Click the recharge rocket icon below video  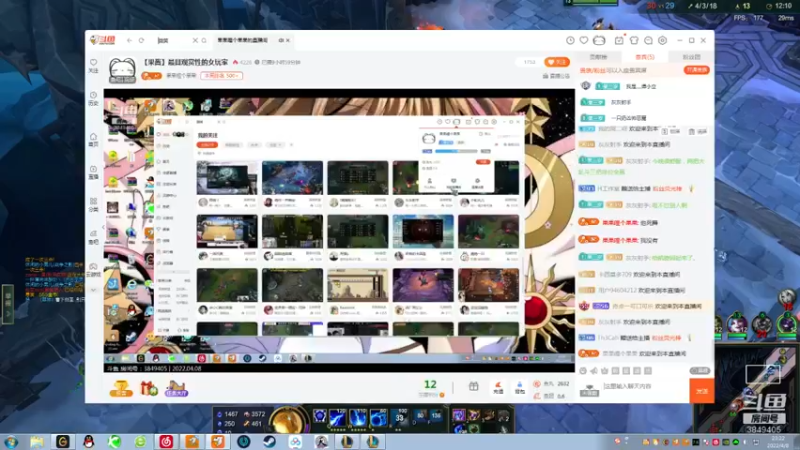498,388
